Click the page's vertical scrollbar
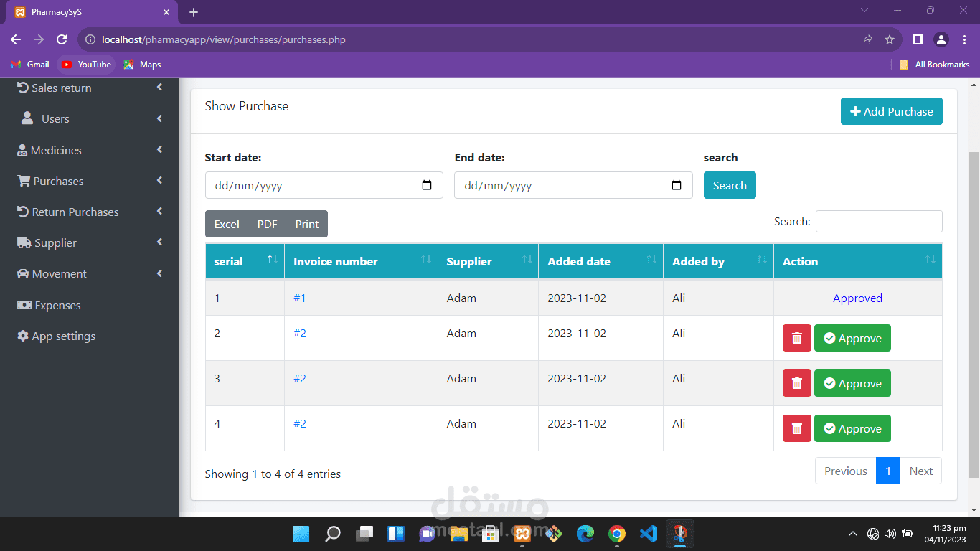The width and height of the screenshot is (980, 551). click(x=974, y=314)
